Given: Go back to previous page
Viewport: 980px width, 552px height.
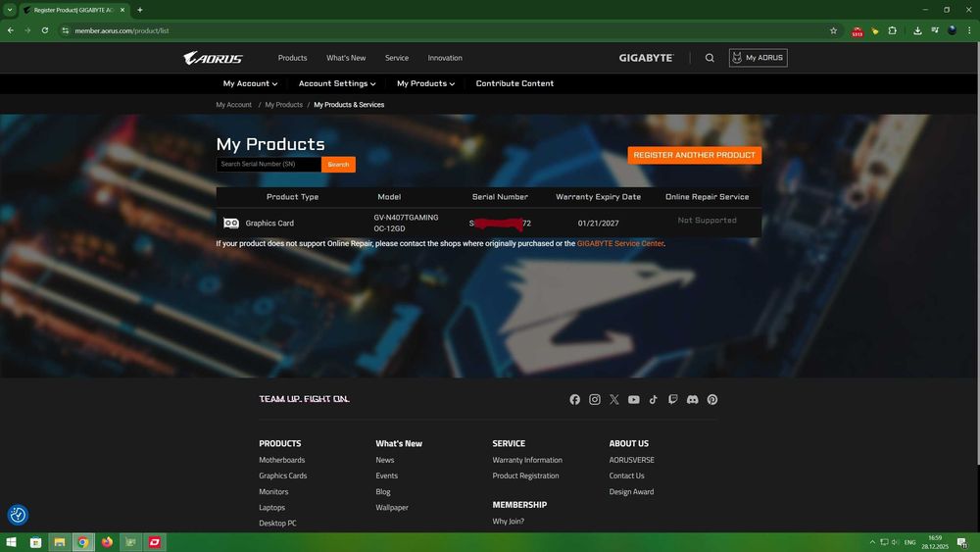Looking at the screenshot, I should (11, 30).
